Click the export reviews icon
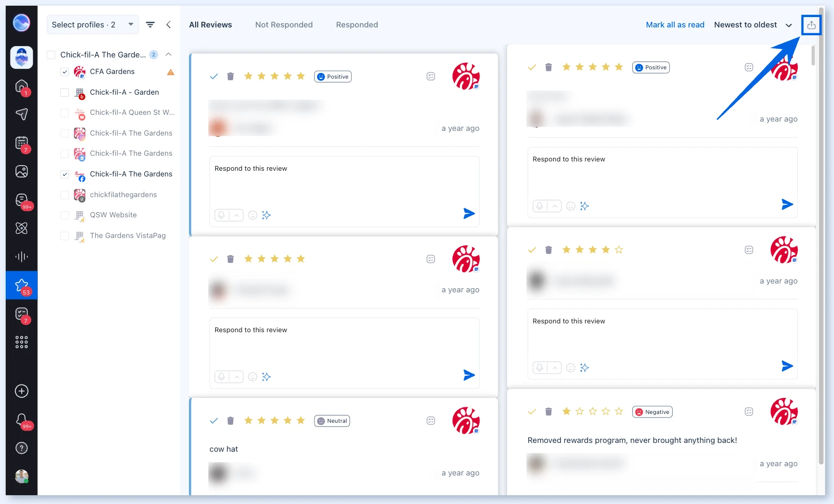Viewport: 834px width, 504px height. (x=811, y=25)
